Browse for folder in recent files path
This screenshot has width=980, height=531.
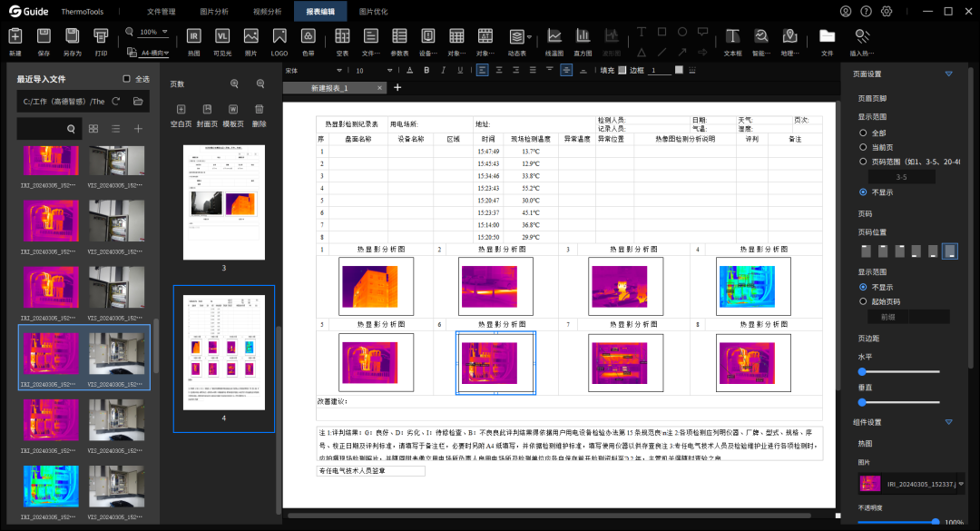click(138, 102)
